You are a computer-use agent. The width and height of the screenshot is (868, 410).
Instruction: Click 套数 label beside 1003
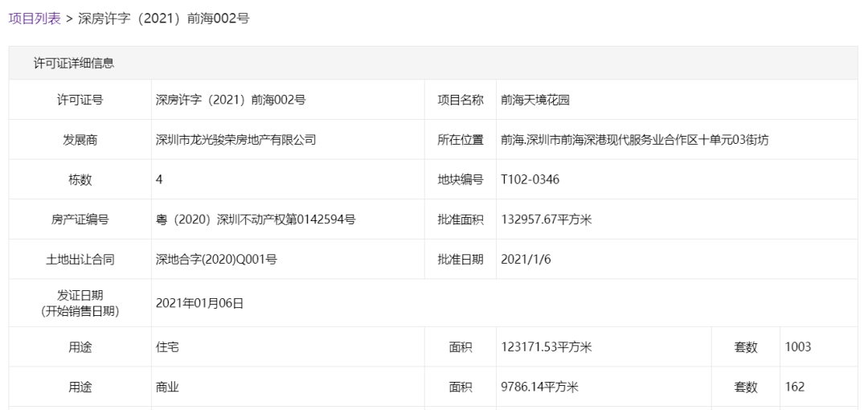[746, 347]
